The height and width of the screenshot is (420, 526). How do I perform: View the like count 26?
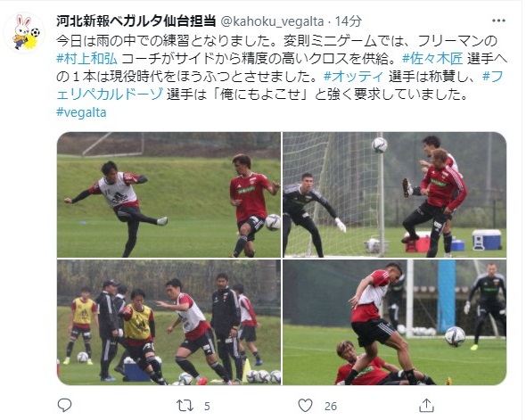click(x=331, y=407)
